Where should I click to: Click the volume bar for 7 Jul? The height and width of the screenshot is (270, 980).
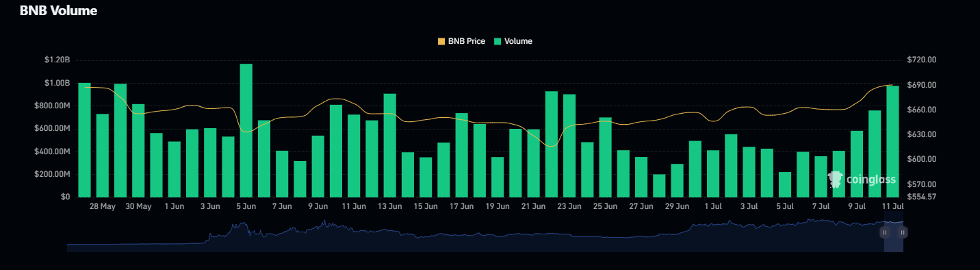click(x=821, y=177)
